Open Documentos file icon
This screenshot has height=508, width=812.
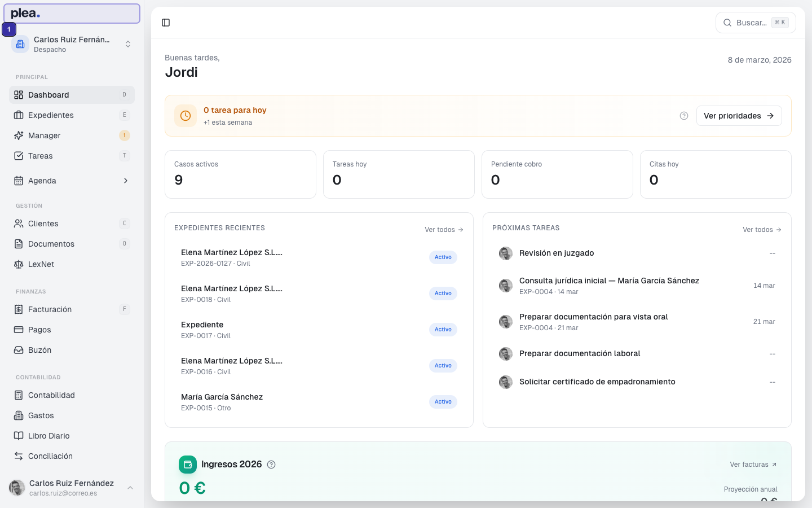[x=19, y=244]
